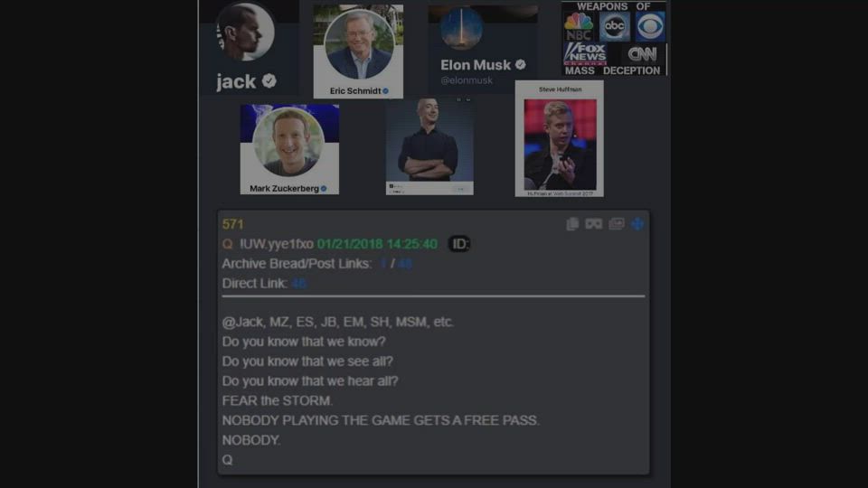
Task: Click the CBS eye logo
Action: click(x=650, y=26)
